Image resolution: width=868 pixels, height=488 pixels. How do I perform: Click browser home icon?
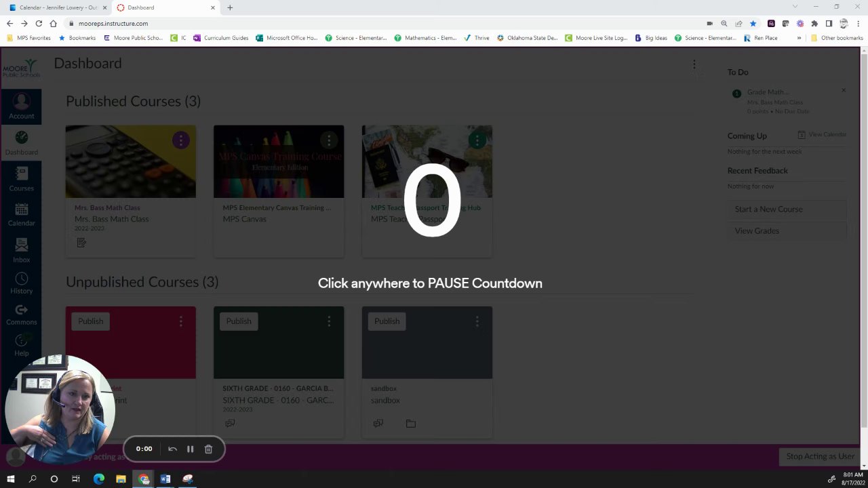tap(53, 23)
